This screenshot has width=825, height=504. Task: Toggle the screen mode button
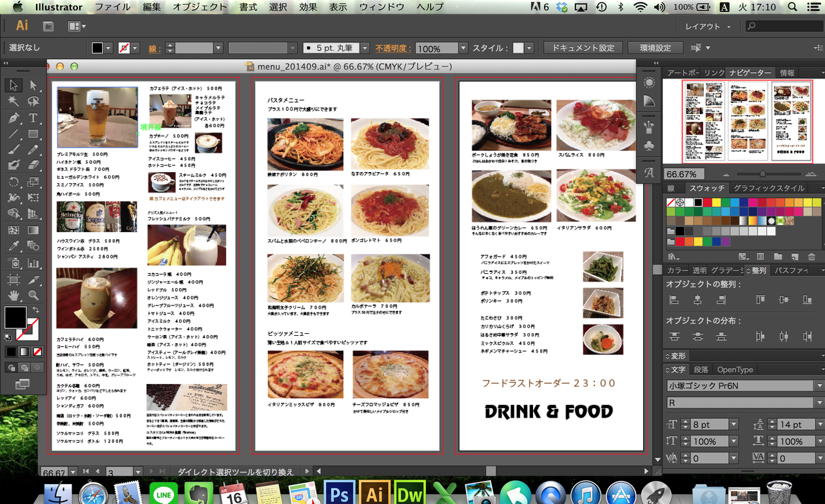pos(23,384)
